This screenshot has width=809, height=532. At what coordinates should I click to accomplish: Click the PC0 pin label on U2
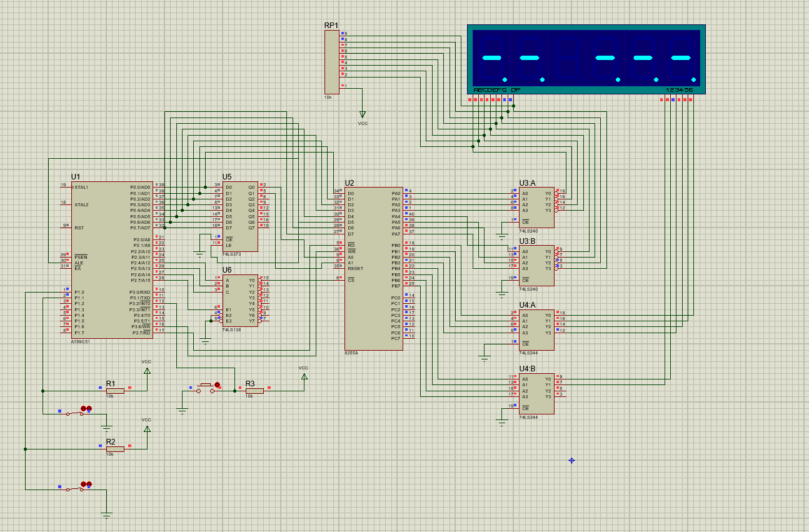(x=396, y=298)
